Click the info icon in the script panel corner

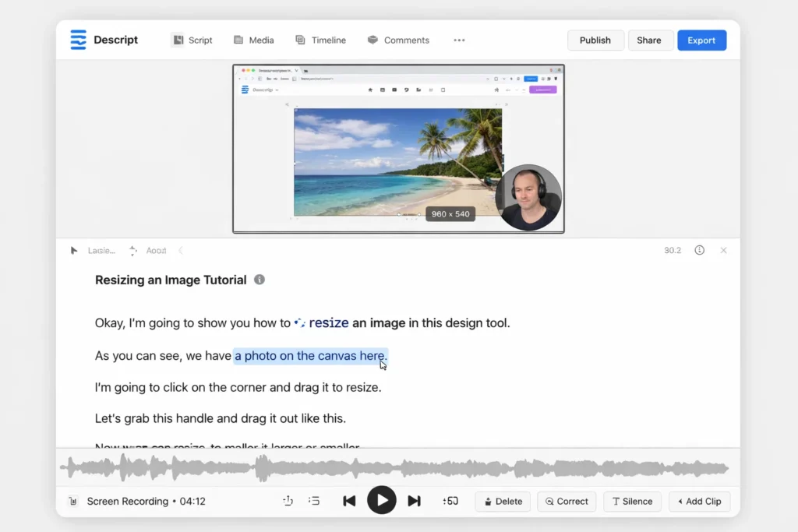[x=699, y=250]
